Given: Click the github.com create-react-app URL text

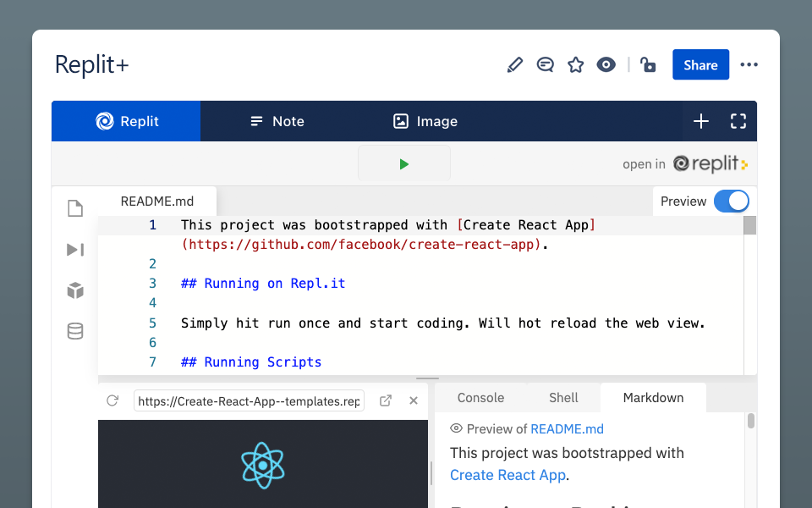Looking at the screenshot, I should 361,245.
